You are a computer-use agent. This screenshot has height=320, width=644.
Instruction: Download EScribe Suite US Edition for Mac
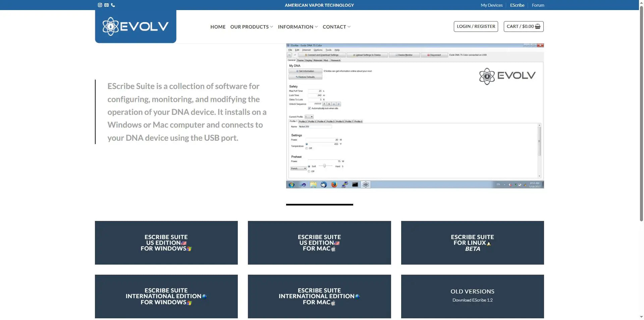(x=319, y=243)
